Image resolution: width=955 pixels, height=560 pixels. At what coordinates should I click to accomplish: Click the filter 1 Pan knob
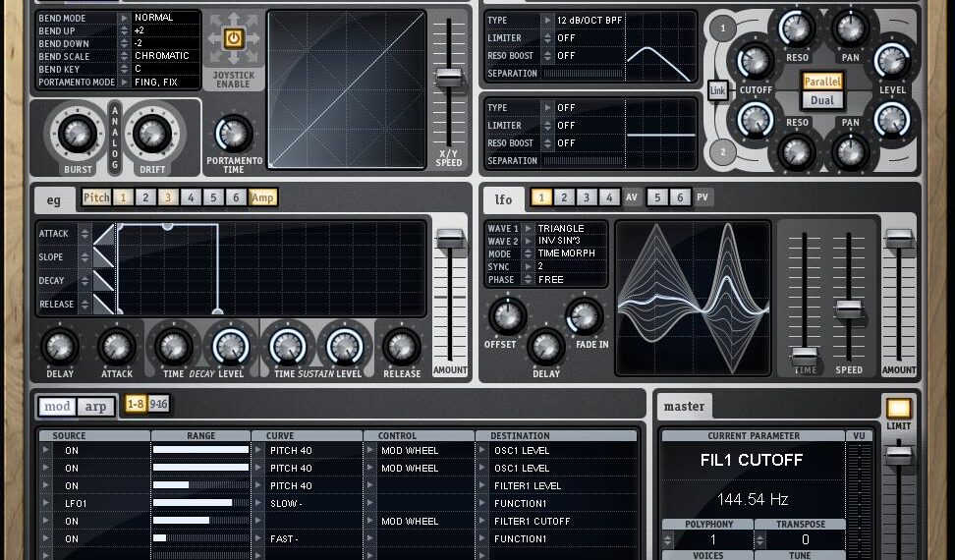(x=850, y=28)
